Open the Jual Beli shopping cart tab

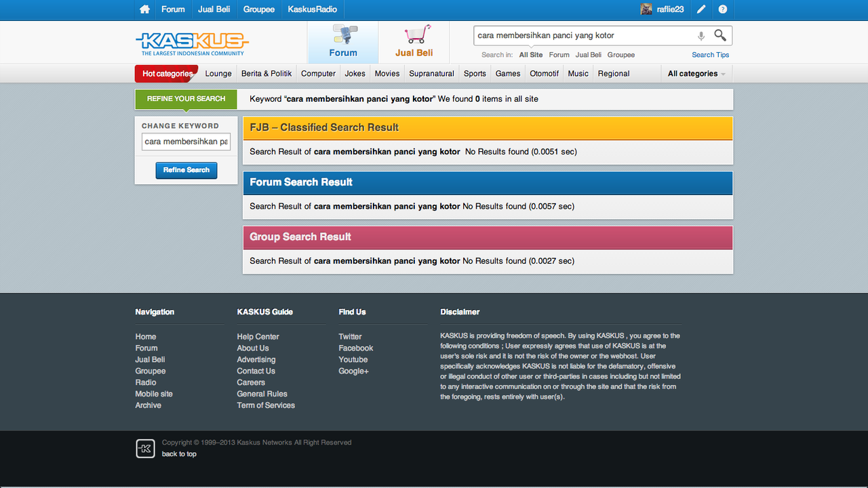[x=414, y=43]
